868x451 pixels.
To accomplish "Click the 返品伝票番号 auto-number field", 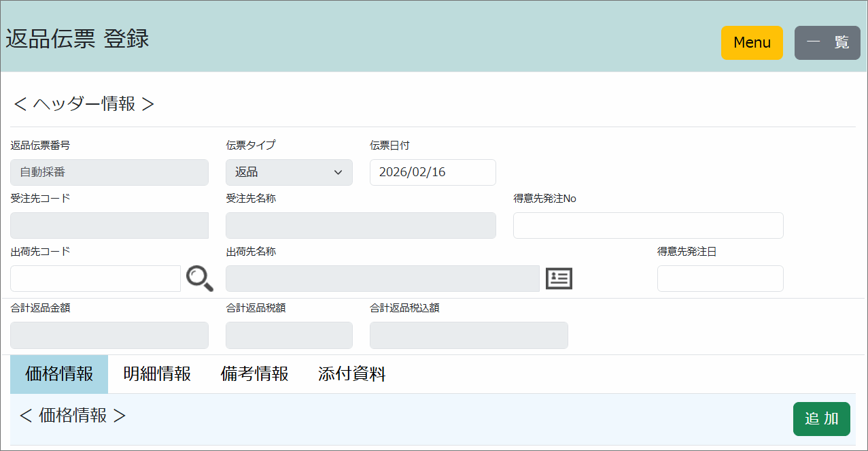I will [109, 172].
